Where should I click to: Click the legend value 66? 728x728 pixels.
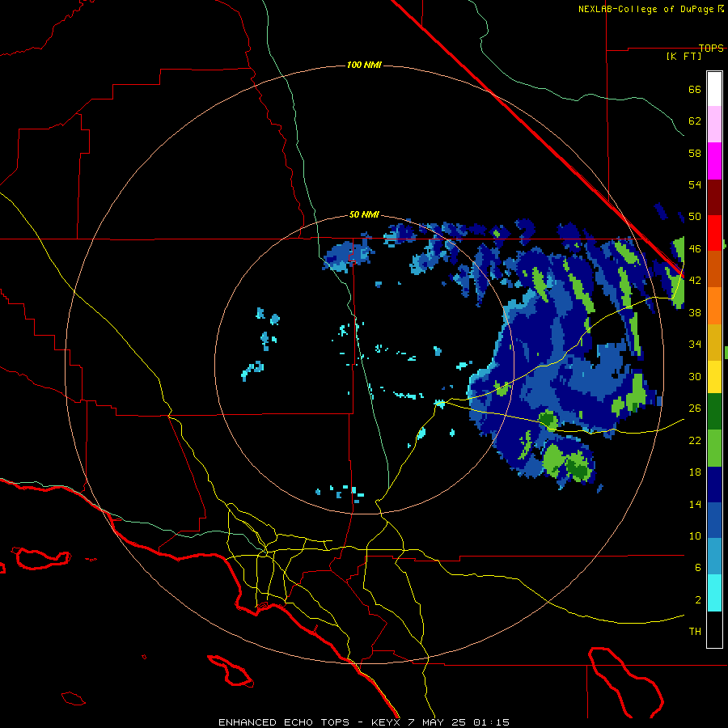point(695,89)
